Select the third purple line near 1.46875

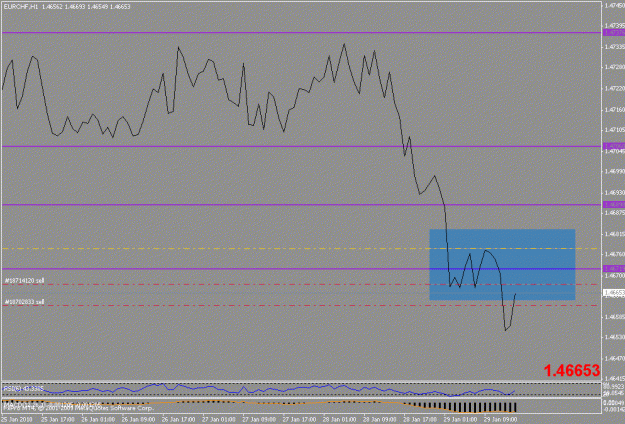(301, 205)
